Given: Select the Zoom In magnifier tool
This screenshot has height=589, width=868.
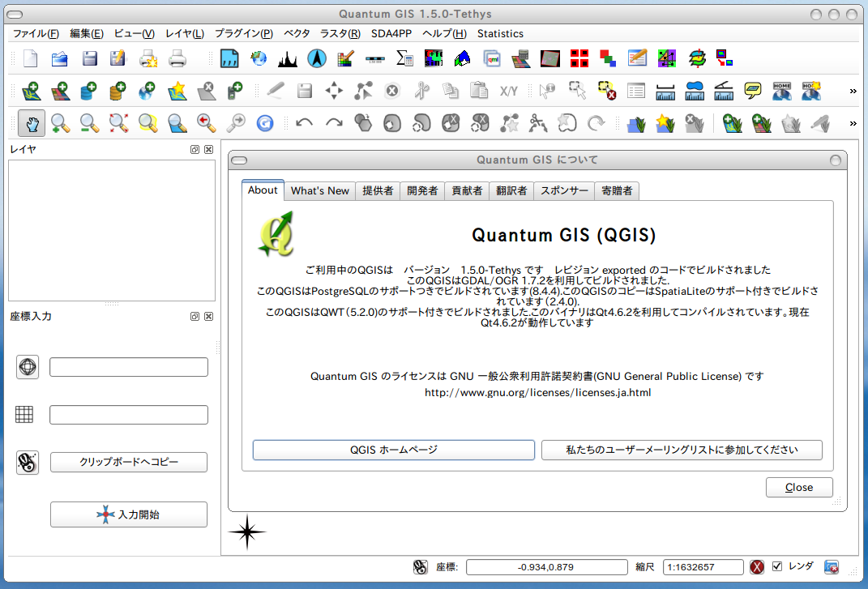Looking at the screenshot, I should [x=60, y=123].
